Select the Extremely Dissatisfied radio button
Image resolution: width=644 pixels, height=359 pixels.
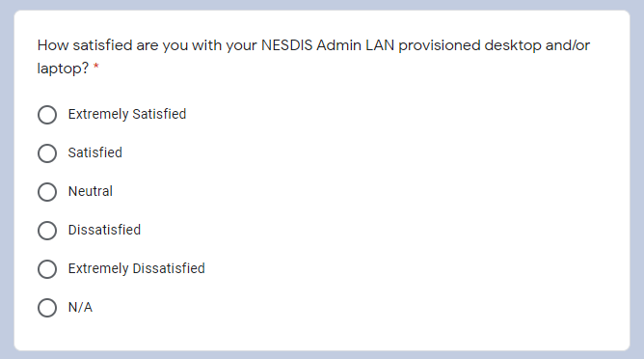click(x=47, y=269)
